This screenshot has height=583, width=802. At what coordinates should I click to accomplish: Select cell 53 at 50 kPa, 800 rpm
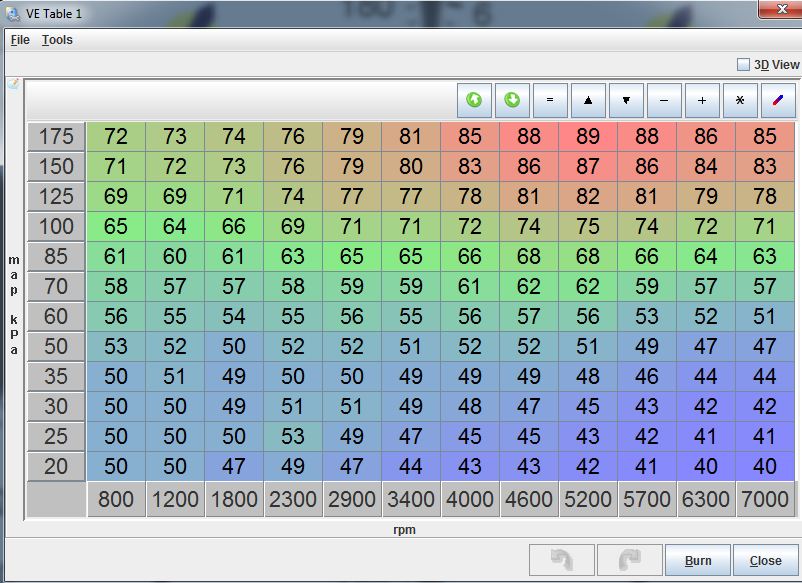click(116, 347)
